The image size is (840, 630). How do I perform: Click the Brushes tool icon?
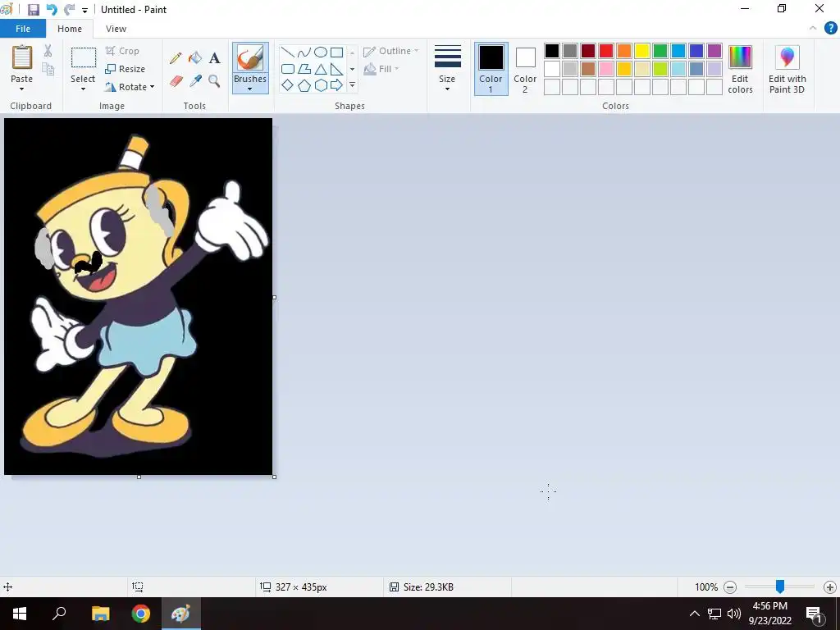250,58
